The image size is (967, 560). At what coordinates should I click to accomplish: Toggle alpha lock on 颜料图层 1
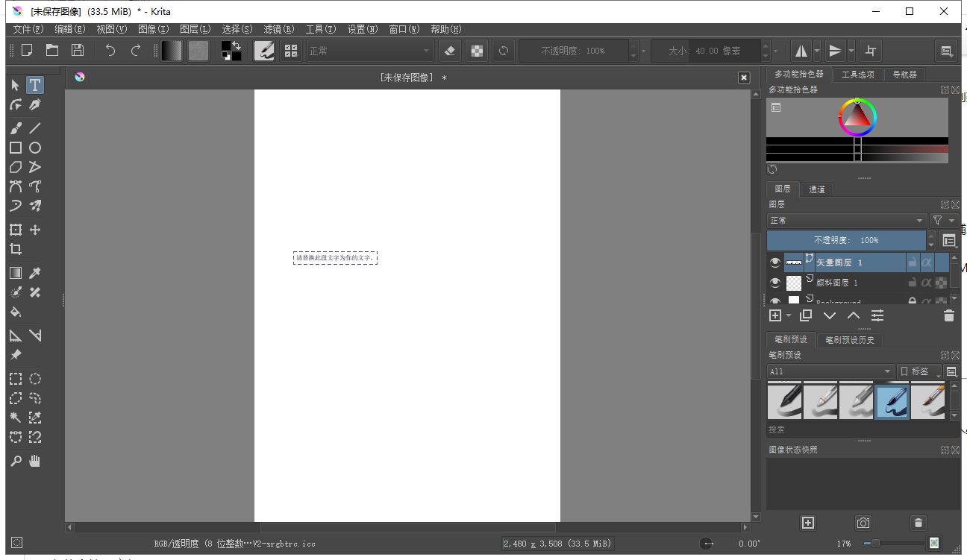point(926,283)
